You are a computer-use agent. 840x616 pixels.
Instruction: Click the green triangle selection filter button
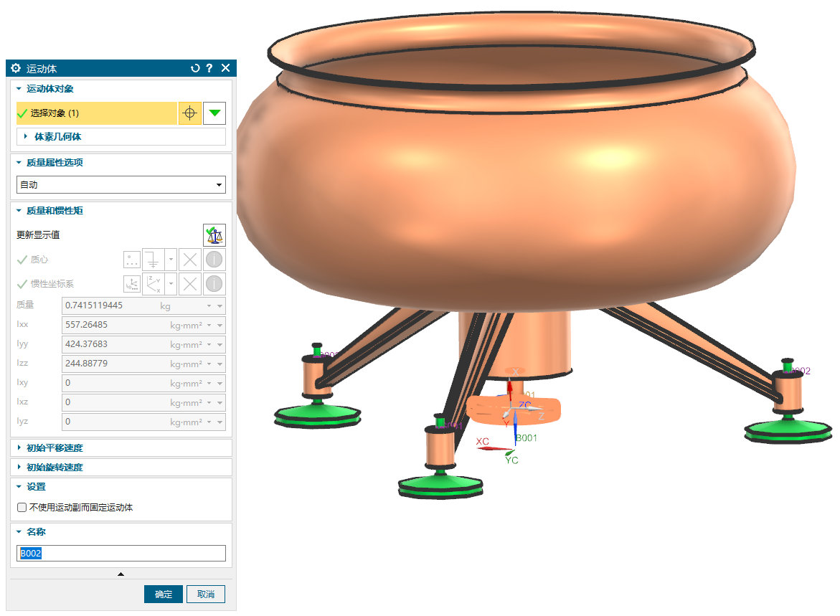pyautogui.click(x=214, y=113)
